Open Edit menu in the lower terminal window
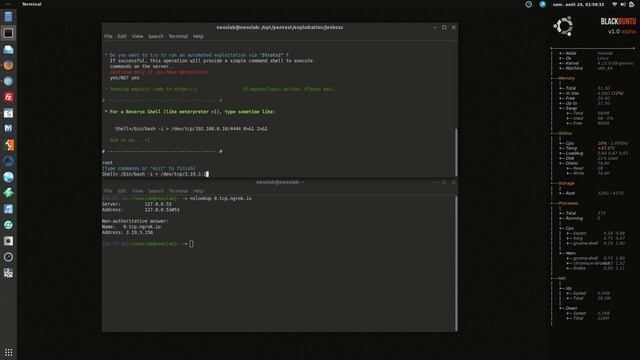The image size is (640, 360). tap(122, 191)
